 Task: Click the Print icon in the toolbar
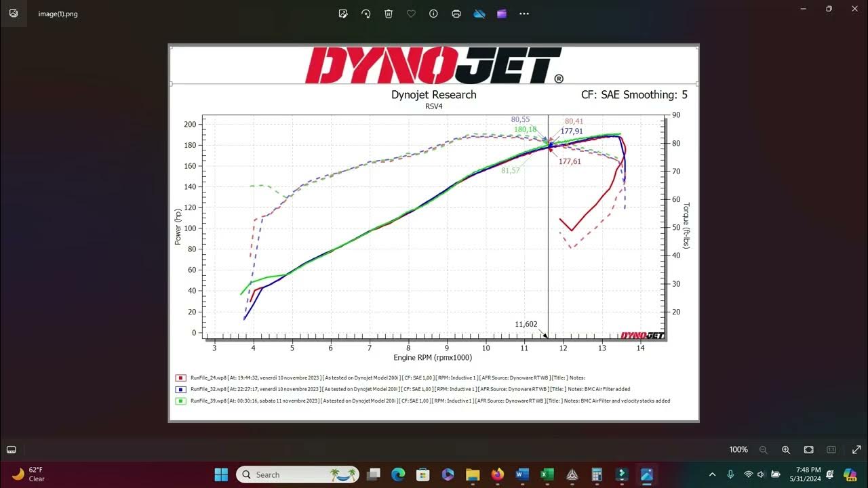coord(456,14)
